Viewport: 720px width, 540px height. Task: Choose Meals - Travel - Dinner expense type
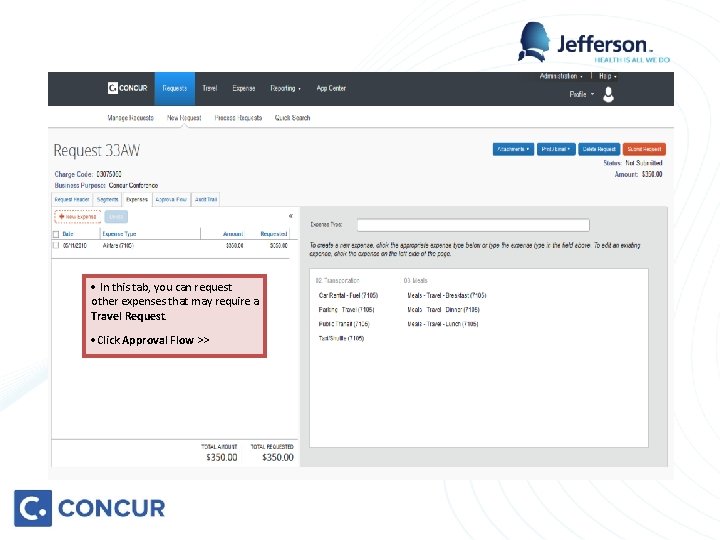click(x=443, y=310)
